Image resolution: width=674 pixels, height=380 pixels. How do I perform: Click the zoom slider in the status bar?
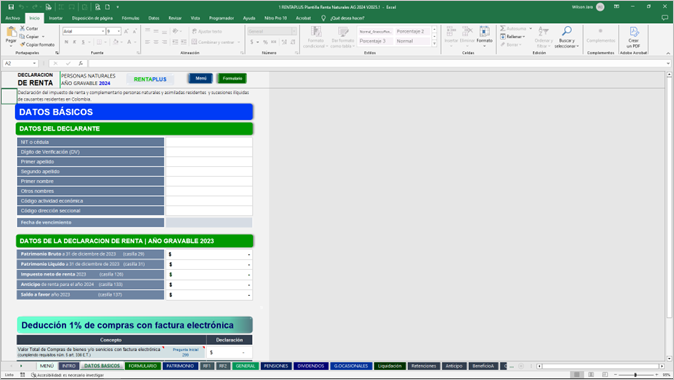635,375
